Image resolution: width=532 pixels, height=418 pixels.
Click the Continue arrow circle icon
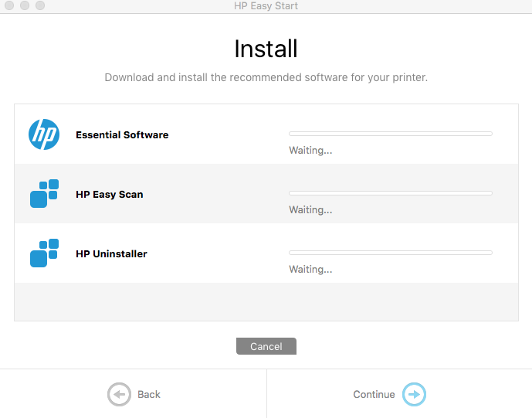pyautogui.click(x=414, y=394)
